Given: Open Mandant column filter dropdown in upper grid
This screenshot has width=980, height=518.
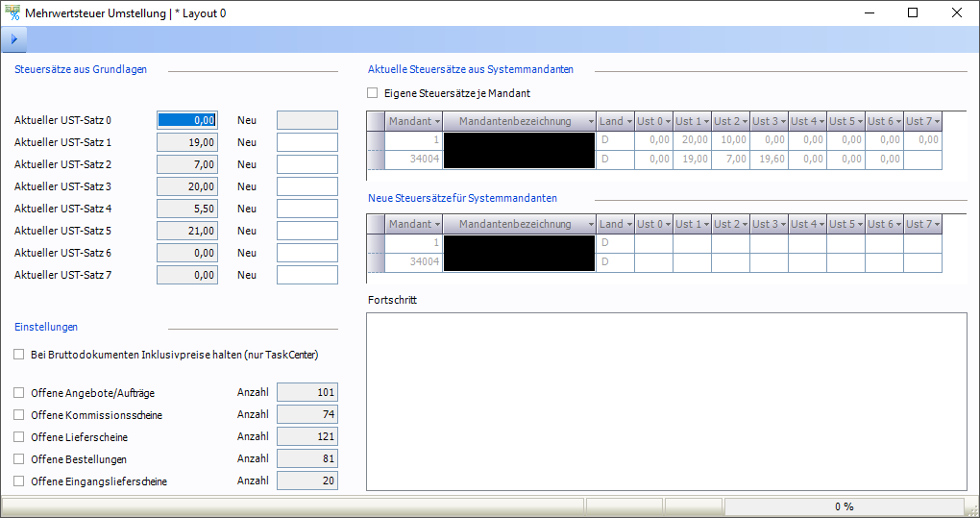Looking at the screenshot, I should (x=437, y=122).
